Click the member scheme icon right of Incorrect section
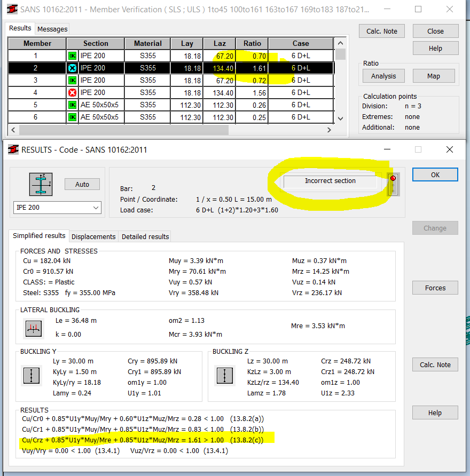470x476 pixels. point(393,185)
